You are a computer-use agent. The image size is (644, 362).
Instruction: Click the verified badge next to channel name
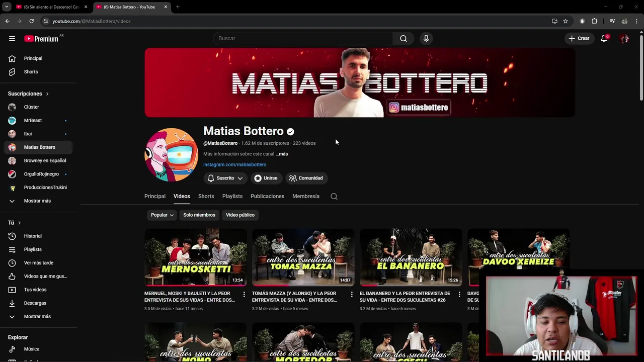(290, 132)
